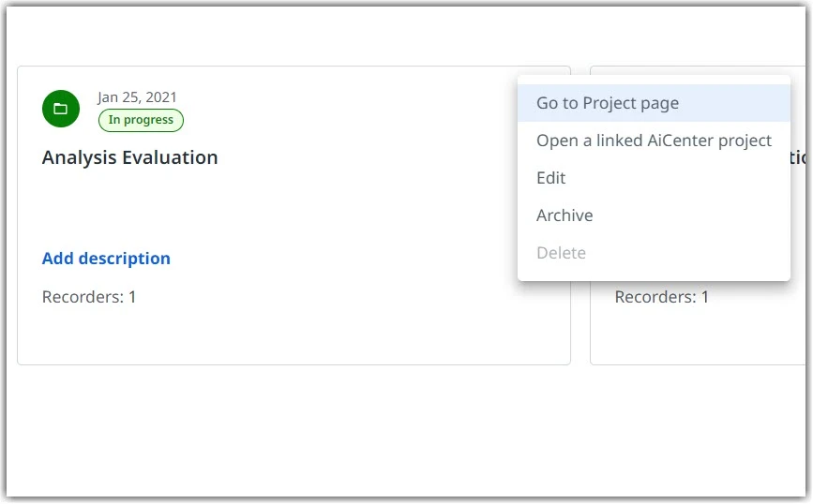Choose Archive in the project menu
Screen dimensions: 813x504
click(x=654, y=215)
